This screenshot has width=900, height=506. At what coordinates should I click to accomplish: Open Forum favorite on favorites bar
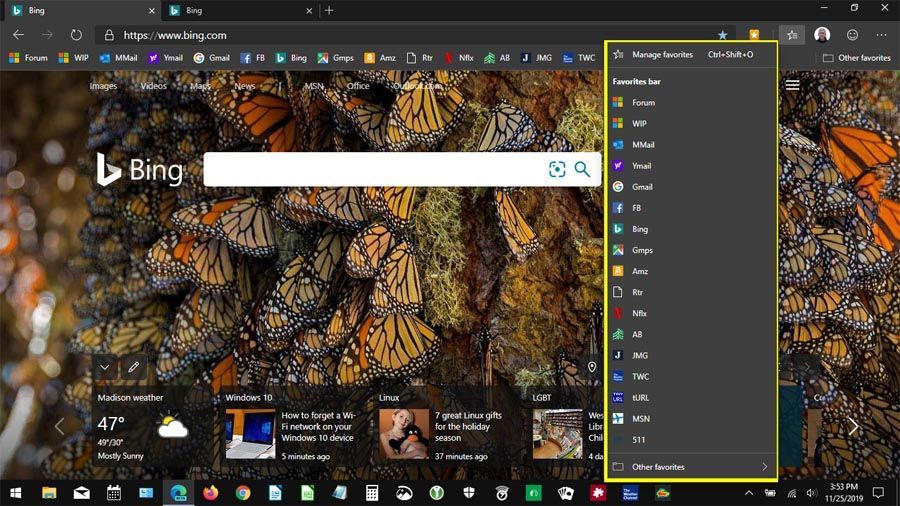[x=29, y=58]
